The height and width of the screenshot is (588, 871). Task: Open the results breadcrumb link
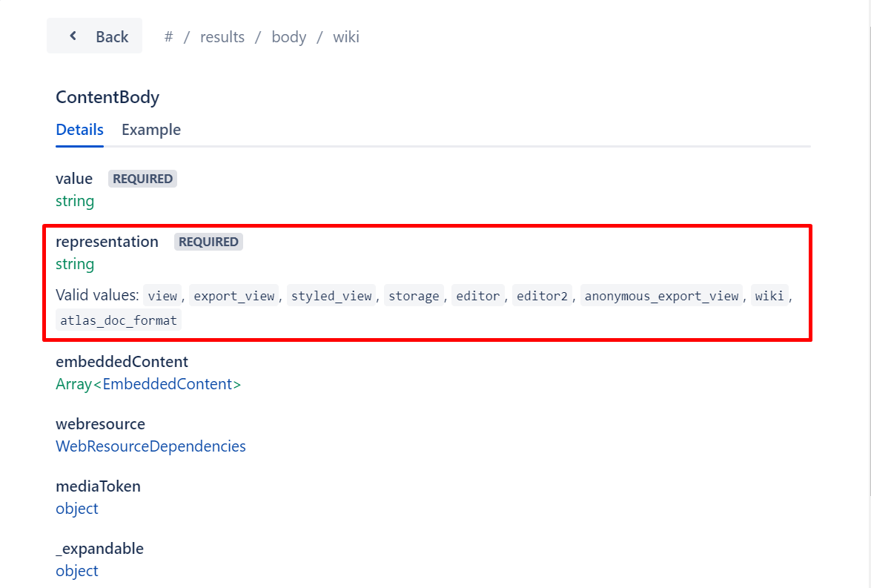(222, 36)
